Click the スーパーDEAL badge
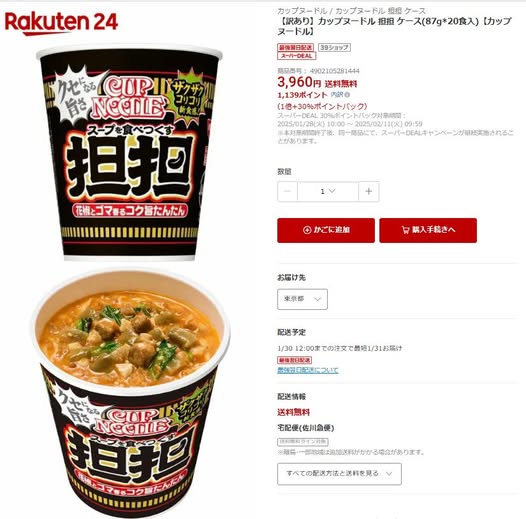This screenshot has width=526, height=519. 297,56
